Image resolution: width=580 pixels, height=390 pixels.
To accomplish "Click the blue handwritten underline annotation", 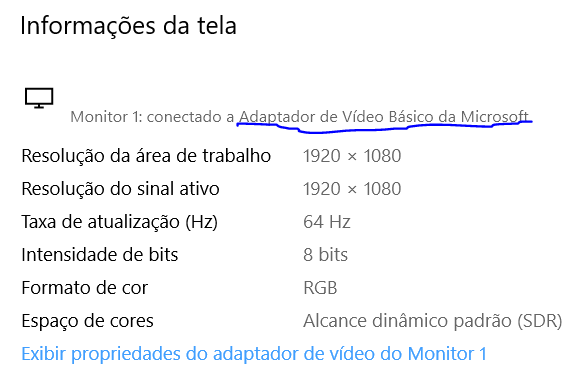I will pos(384,127).
